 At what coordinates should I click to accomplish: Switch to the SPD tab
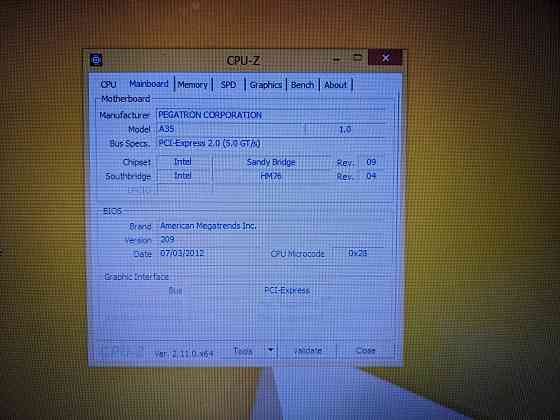tap(228, 85)
